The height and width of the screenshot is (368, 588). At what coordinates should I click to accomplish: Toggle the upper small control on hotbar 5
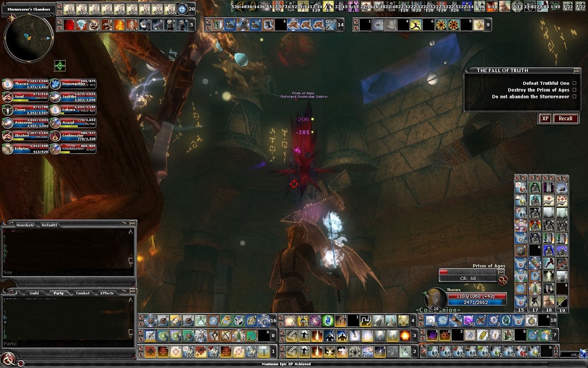tap(59, 21)
